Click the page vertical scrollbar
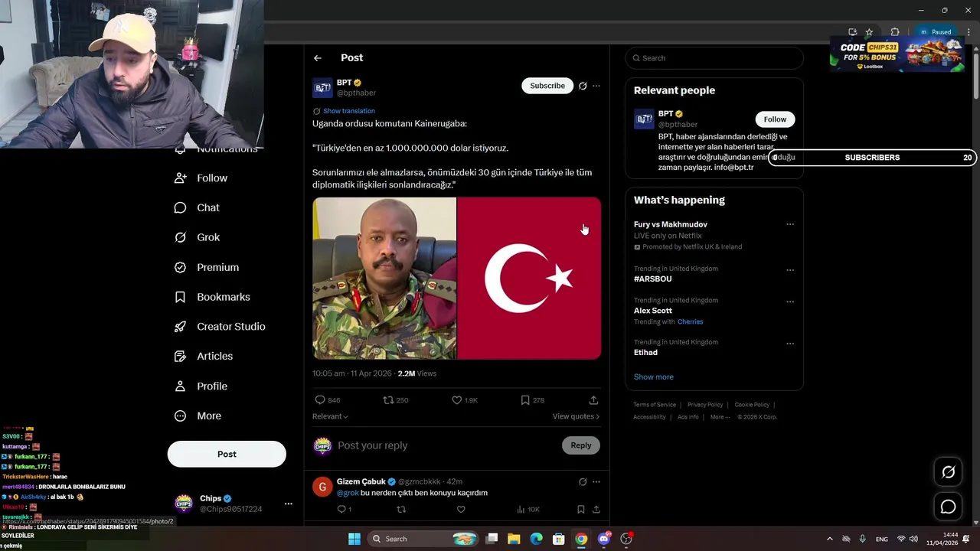Viewport: 980px width, 551px height. click(975, 77)
